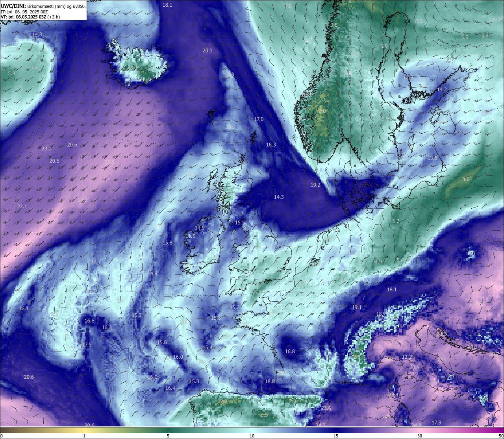Viewport: 504px width, 439px height.
Task: Click the 19.2 value in the North Sea
Action: [x=315, y=185]
